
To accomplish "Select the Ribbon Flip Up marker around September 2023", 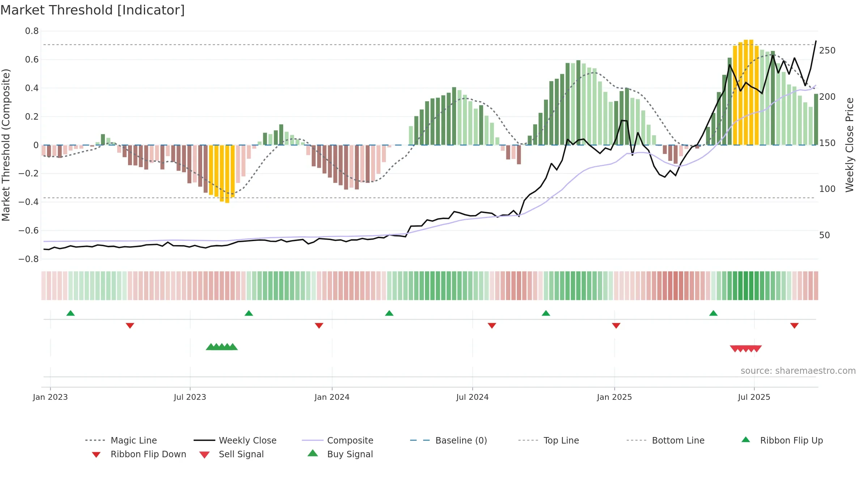I will [x=249, y=313].
